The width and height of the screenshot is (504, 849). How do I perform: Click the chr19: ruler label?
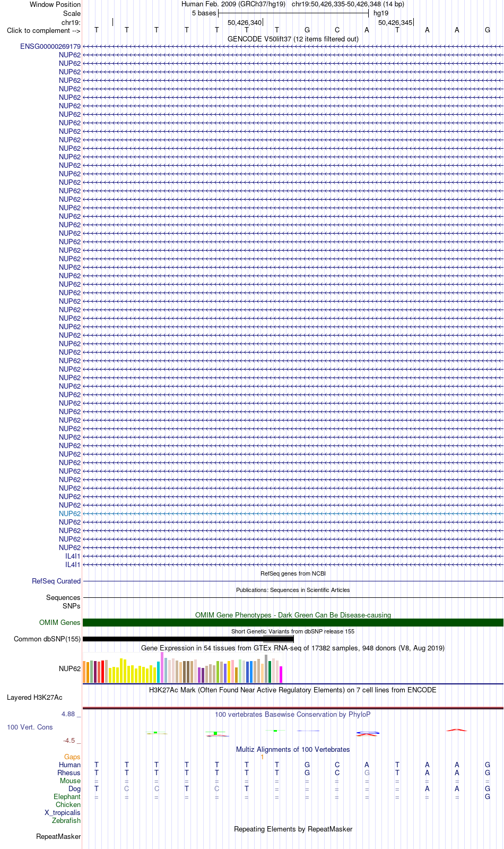(x=71, y=23)
